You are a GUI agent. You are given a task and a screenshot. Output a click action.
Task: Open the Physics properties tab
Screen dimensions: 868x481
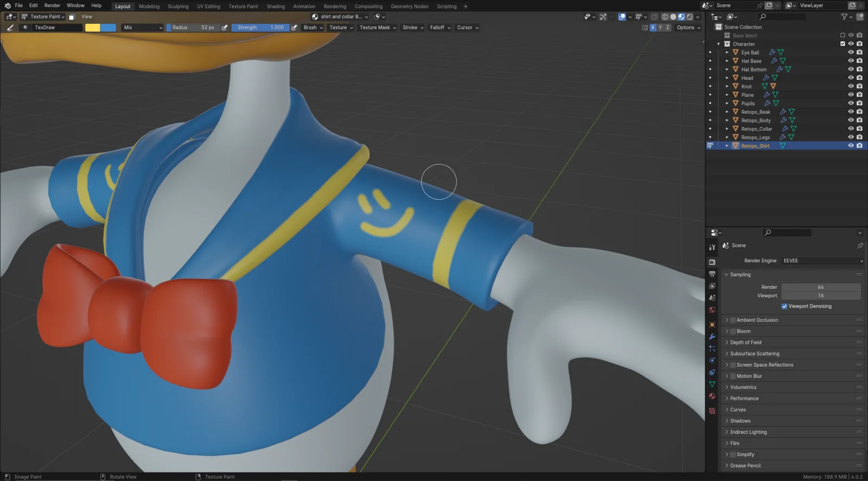712,360
